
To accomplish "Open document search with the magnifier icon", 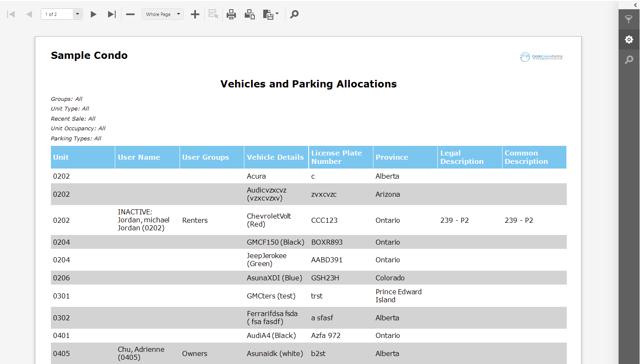I will [294, 14].
